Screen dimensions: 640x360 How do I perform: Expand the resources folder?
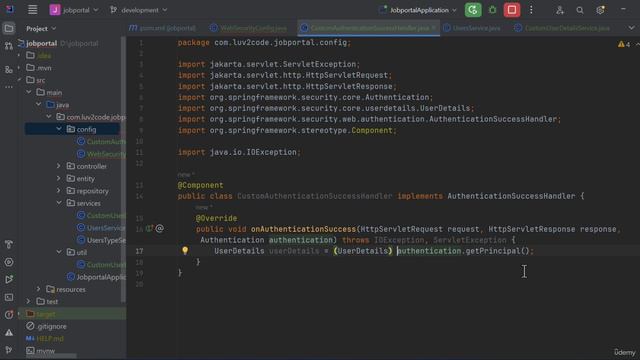click(x=39, y=289)
